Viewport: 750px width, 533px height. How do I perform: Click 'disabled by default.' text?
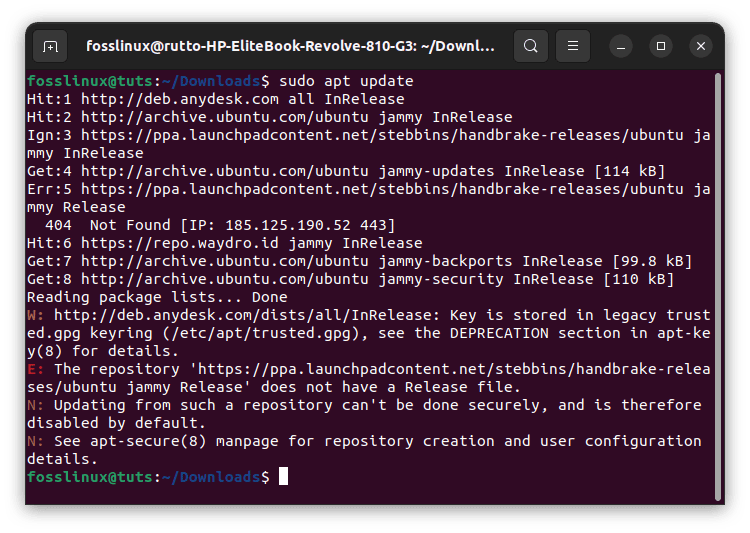tap(116, 423)
